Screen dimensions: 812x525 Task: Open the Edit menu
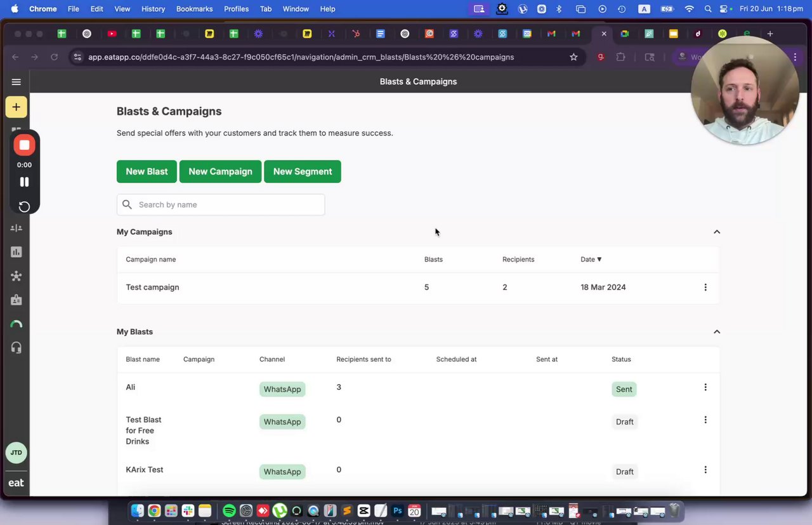[x=96, y=9]
